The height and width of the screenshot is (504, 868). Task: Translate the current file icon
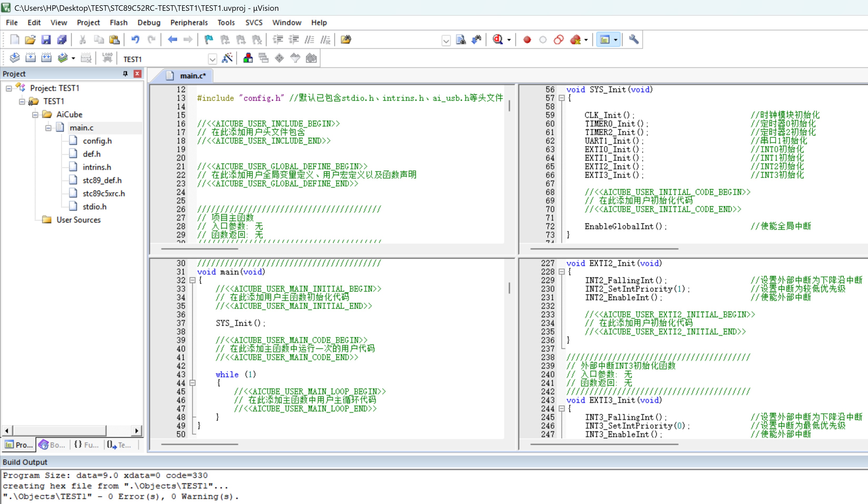[x=15, y=58]
